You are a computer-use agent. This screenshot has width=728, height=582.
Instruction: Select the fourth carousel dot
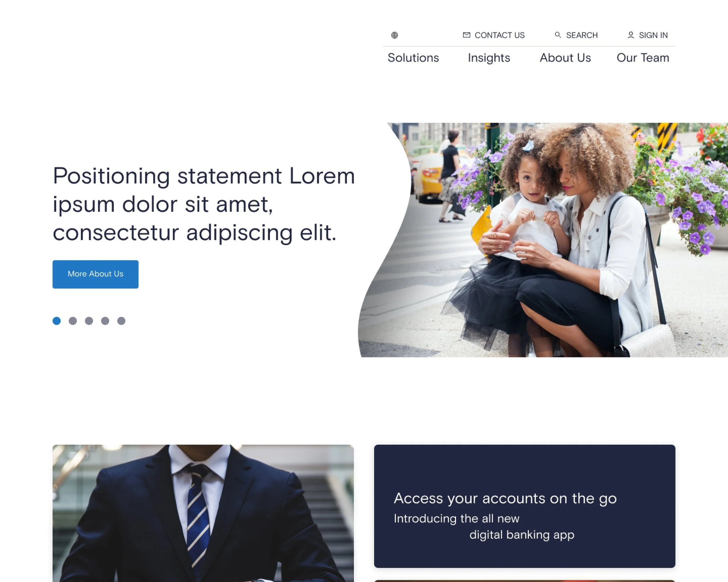click(x=105, y=321)
